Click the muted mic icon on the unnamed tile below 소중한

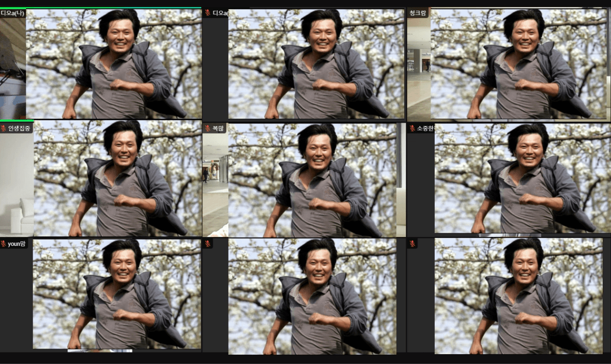(413, 244)
